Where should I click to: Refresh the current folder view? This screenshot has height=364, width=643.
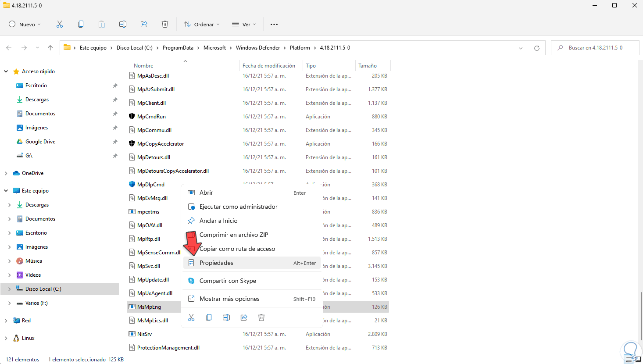click(x=536, y=48)
